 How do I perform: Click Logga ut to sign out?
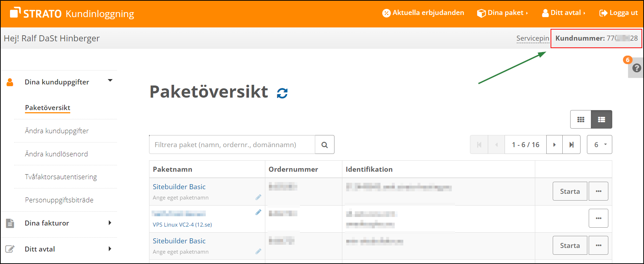click(x=619, y=13)
